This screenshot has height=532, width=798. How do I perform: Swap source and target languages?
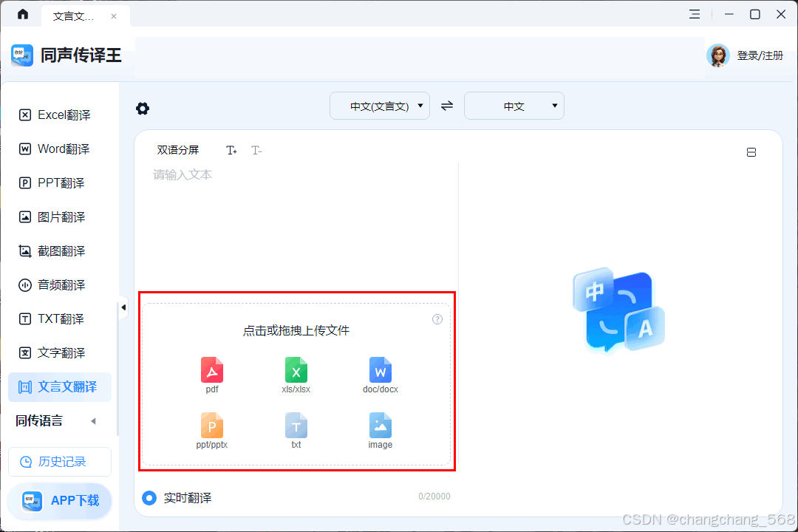point(447,106)
